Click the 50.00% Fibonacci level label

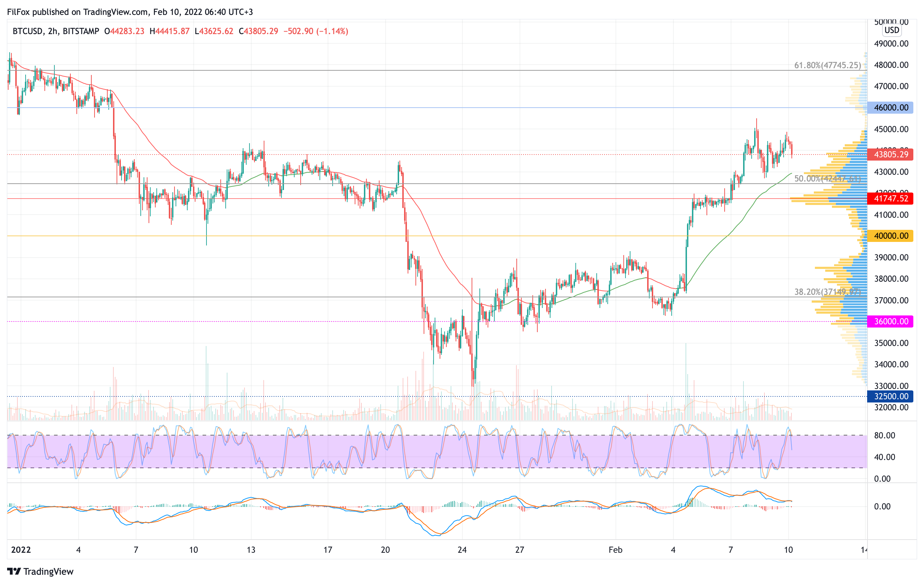pyautogui.click(x=827, y=179)
